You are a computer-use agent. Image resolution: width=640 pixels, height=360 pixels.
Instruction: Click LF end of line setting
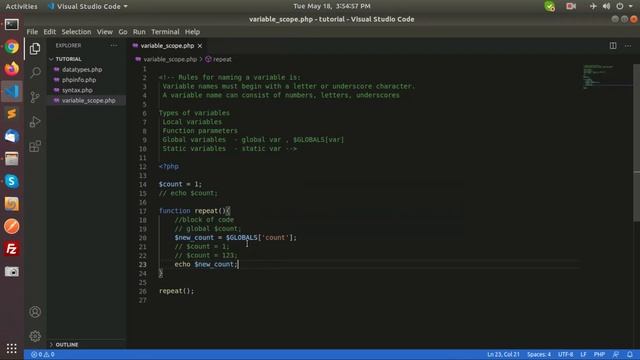tap(583, 355)
